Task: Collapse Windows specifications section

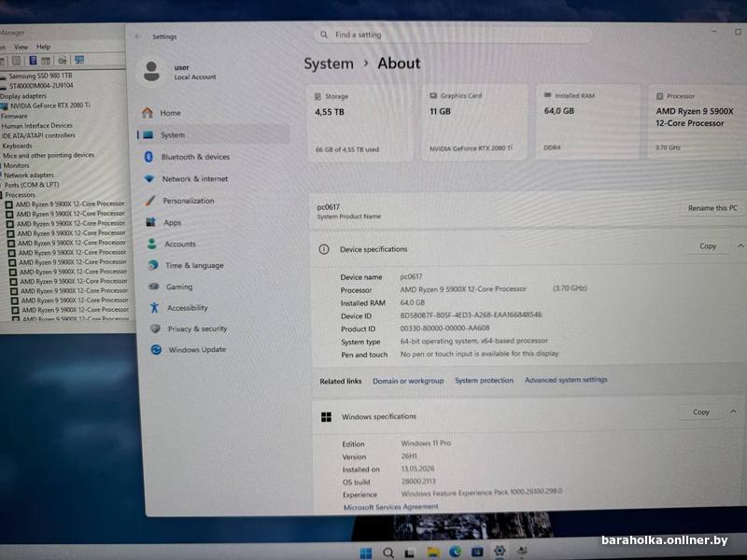Action: click(x=733, y=411)
